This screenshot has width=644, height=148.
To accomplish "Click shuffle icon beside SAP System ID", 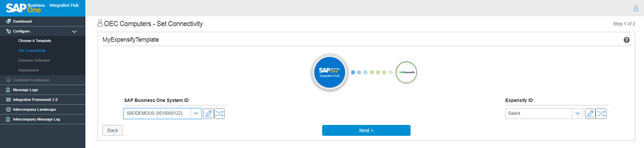I will pos(220,113).
